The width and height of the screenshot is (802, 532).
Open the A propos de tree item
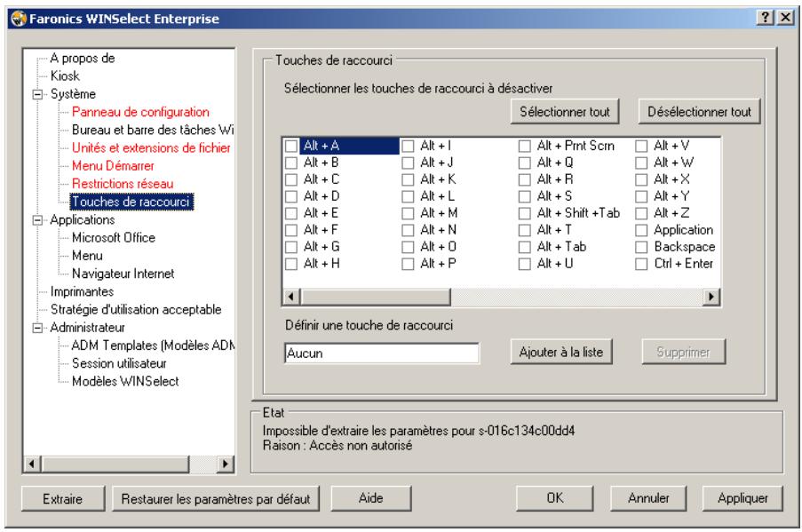pyautogui.click(x=83, y=59)
